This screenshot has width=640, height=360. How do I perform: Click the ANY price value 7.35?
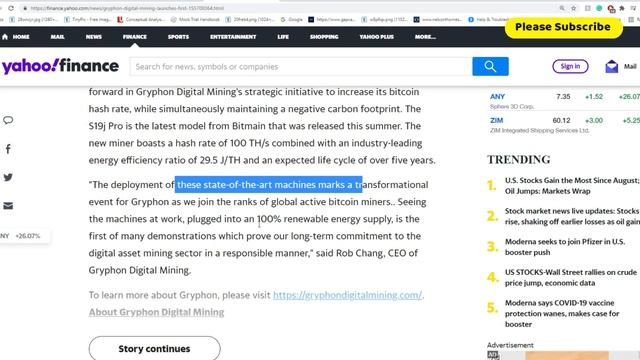563,97
